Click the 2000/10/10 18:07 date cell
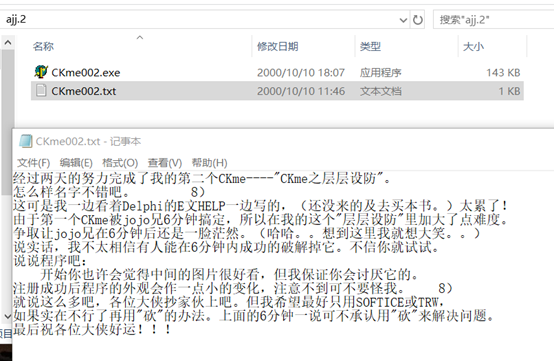554x361 pixels. pyautogui.click(x=301, y=72)
